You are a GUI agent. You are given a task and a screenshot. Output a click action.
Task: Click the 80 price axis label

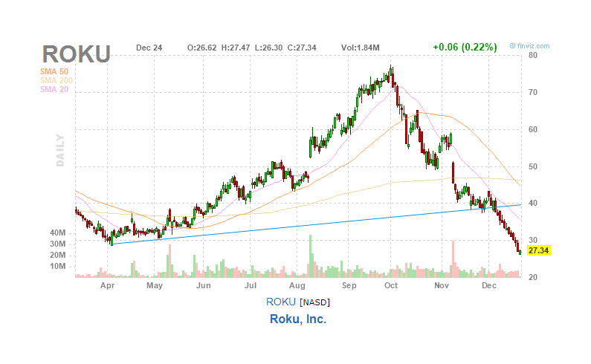coord(533,56)
